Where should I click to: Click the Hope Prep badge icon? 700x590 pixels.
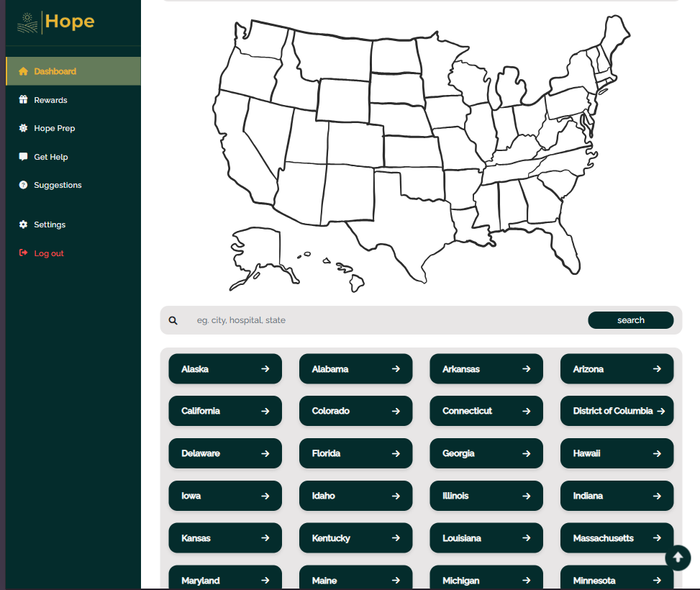tap(23, 128)
